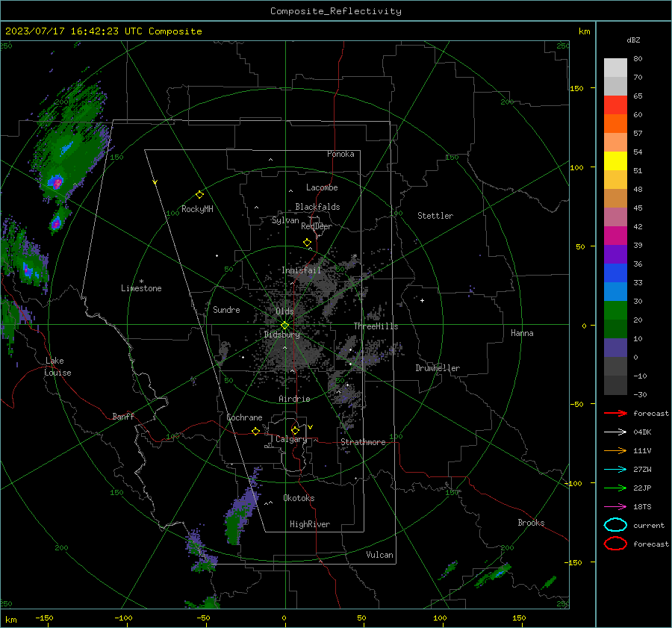672x628 pixels.
Task: Click the RockyMH label
Action: [197, 209]
